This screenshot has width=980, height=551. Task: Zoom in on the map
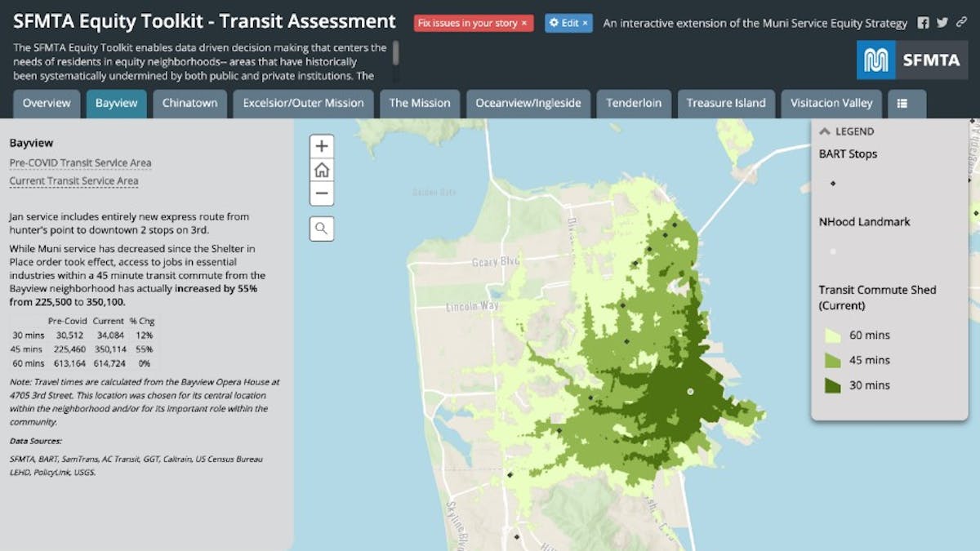(x=321, y=145)
